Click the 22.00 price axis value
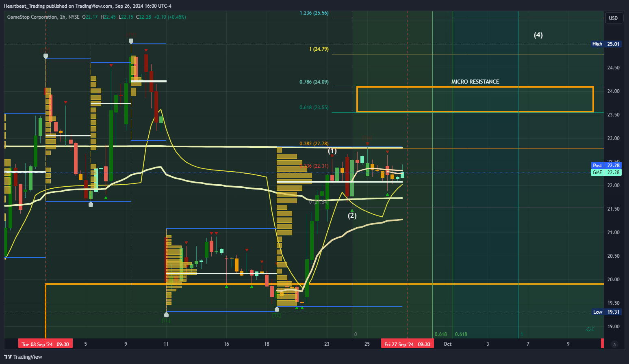629x364 pixels. 613,185
